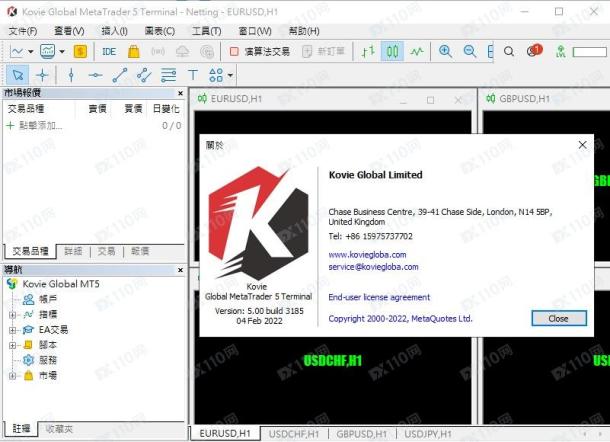Image resolution: width=610 pixels, height=442 pixels.
Task: Select the trendline drawing tool
Action: click(120, 75)
